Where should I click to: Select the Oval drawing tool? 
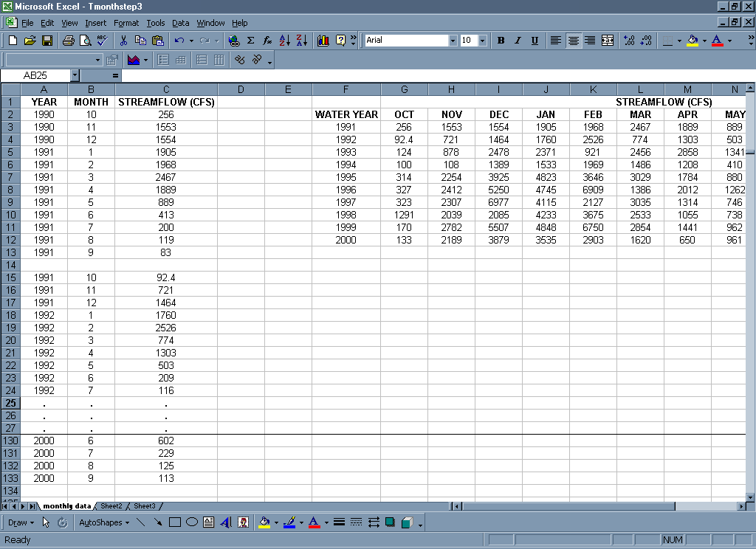point(191,522)
